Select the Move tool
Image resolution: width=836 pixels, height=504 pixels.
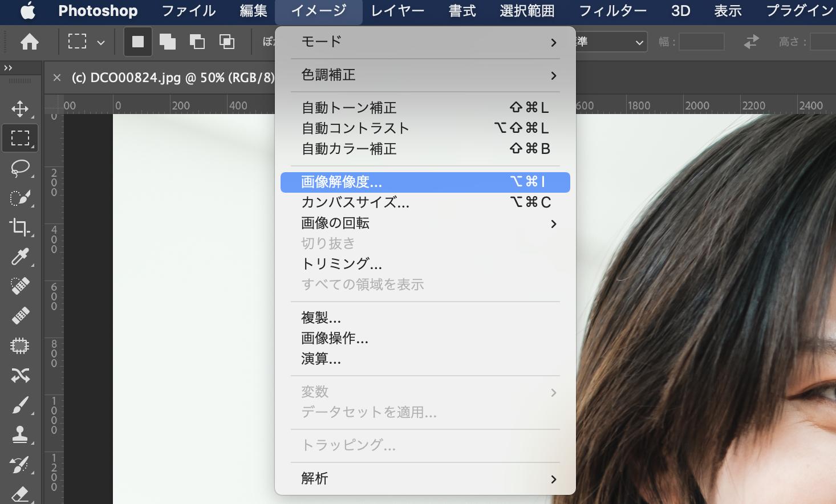point(20,108)
